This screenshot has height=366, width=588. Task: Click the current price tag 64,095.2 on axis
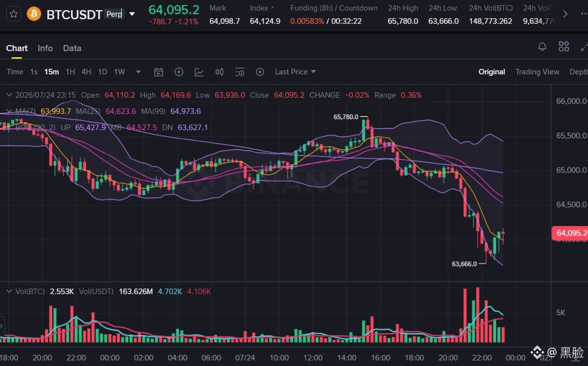pyautogui.click(x=570, y=233)
